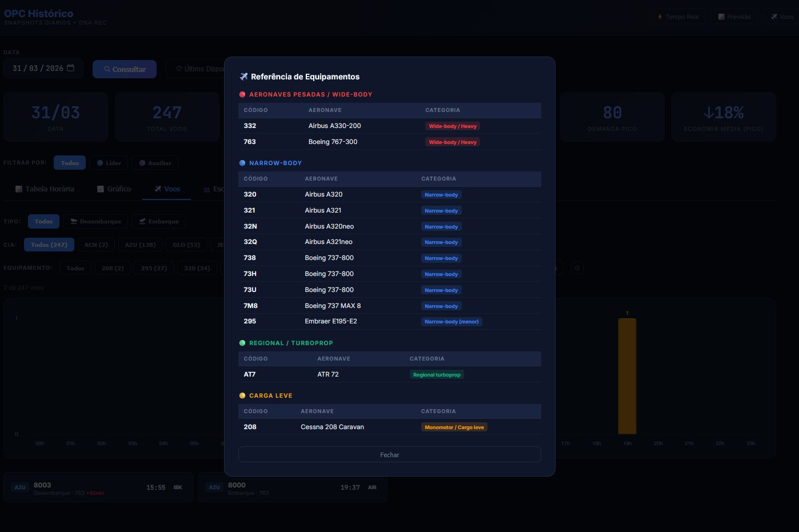Click the 'Regional turboprop' green badge
Viewport: 799px width, 532px height.
tap(437, 375)
